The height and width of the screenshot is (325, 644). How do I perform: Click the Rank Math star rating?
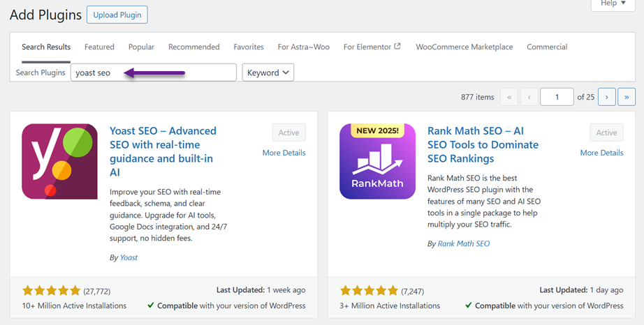coord(369,291)
